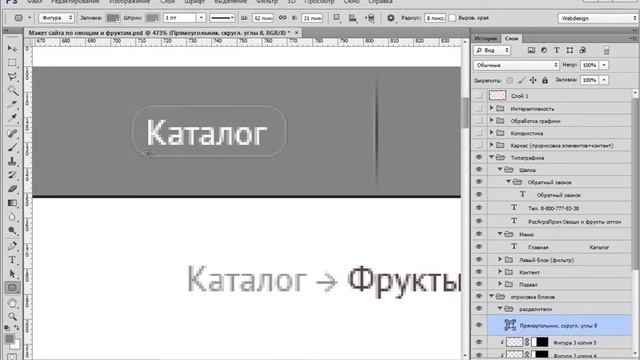This screenshot has width=640, height=360.
Task: Open the Фигура tool mode dropdown
Action: point(57,18)
